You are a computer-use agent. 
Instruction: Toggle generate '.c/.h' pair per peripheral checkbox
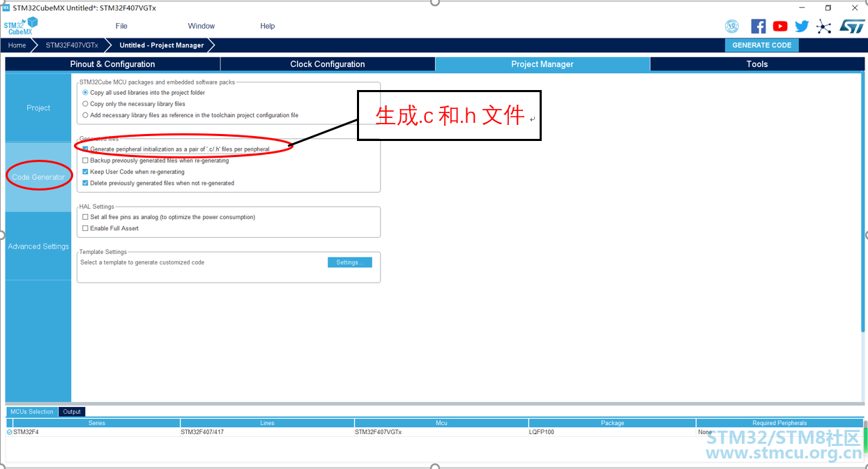coord(85,149)
